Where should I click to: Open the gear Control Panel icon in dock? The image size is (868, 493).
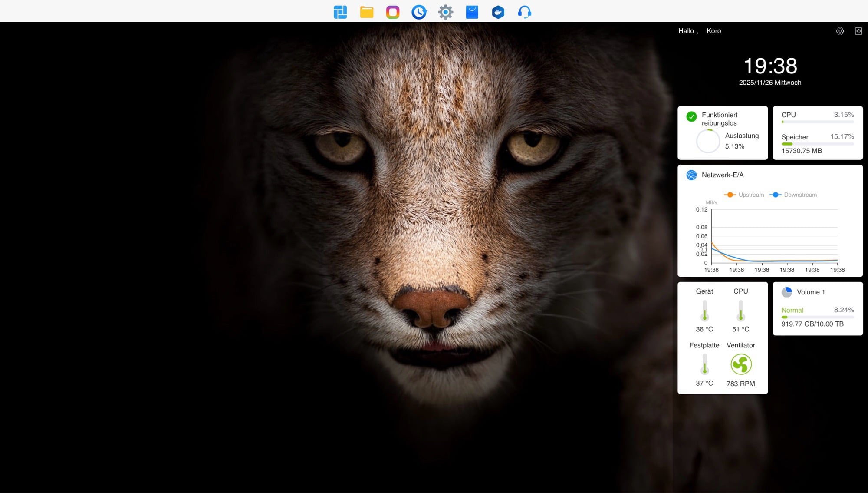point(446,12)
